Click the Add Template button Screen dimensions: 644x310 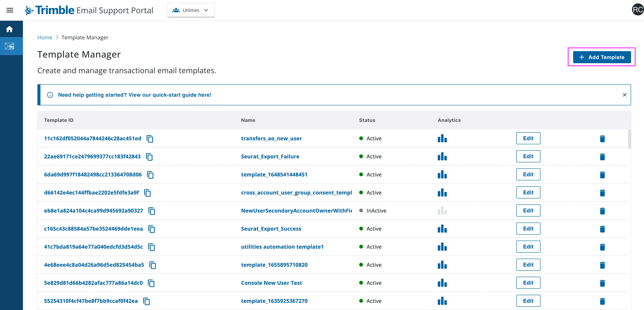coord(602,57)
